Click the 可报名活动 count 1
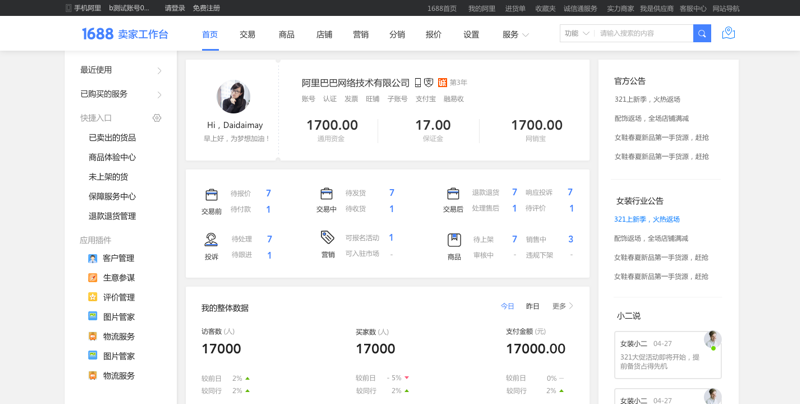 (x=391, y=238)
